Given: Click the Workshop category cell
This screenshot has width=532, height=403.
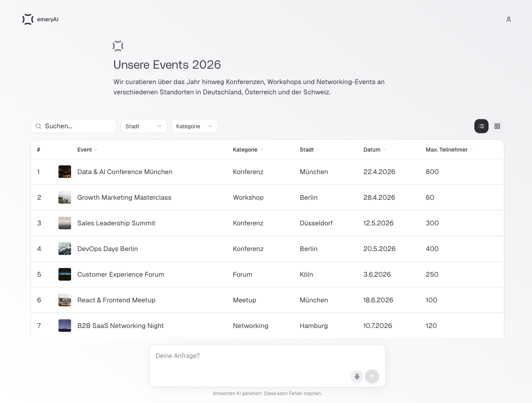Looking at the screenshot, I should click(x=248, y=197).
